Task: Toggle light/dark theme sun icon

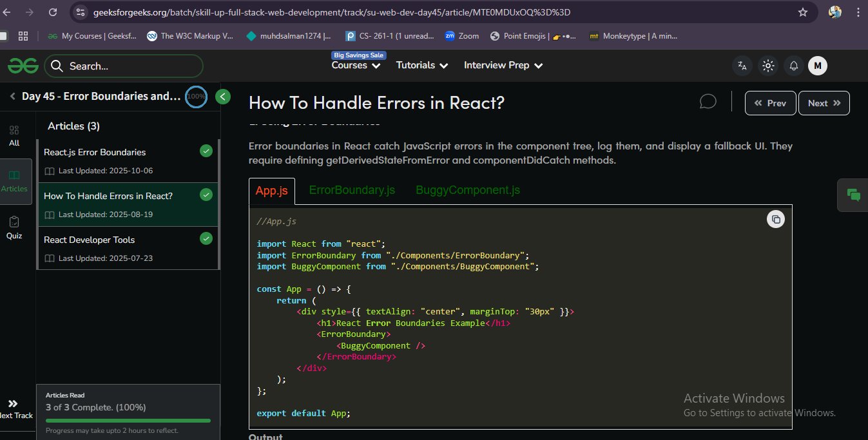Action: [x=767, y=66]
